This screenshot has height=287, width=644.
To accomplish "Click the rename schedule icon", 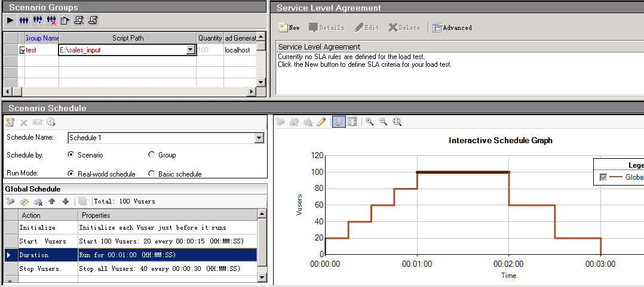I will [38, 122].
